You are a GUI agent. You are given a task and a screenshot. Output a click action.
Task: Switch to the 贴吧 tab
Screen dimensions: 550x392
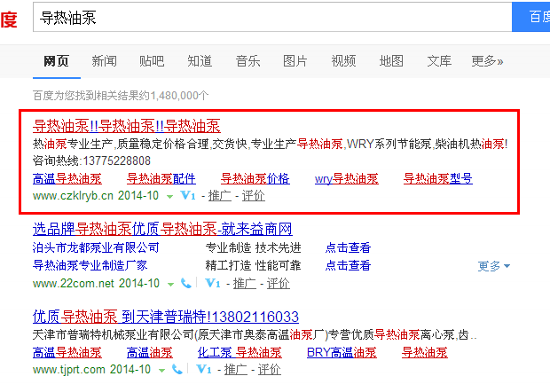[152, 61]
